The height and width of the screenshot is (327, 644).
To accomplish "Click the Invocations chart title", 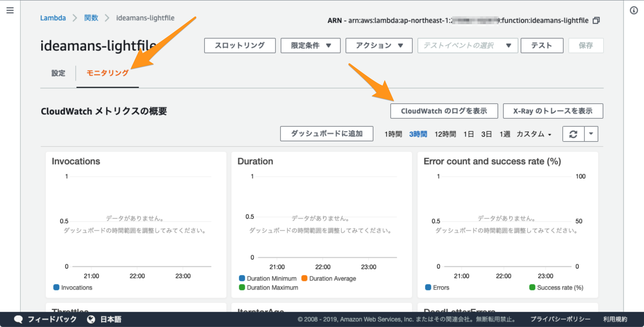I will 76,161.
